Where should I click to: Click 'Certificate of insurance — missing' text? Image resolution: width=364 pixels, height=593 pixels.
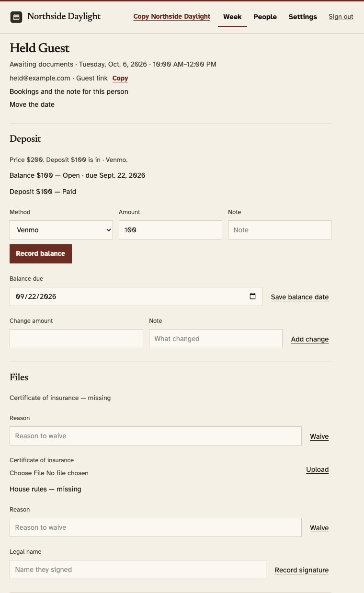pyautogui.click(x=60, y=398)
